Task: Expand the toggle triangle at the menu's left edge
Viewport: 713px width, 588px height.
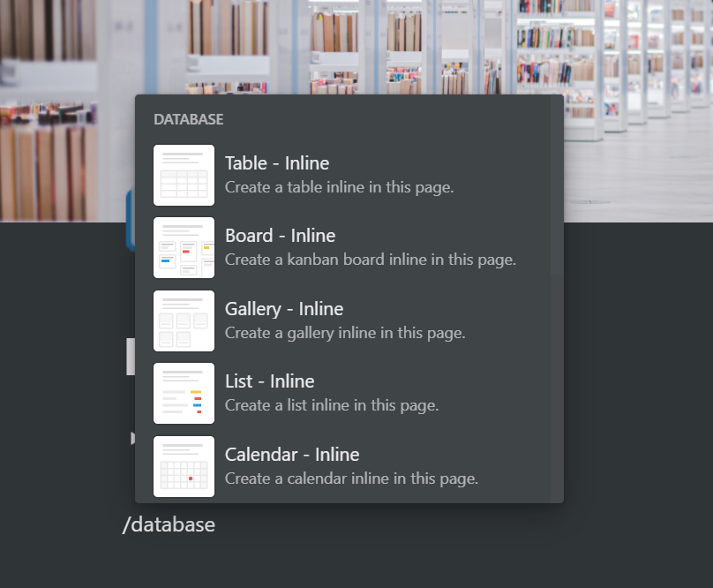Action: pyautogui.click(x=132, y=438)
